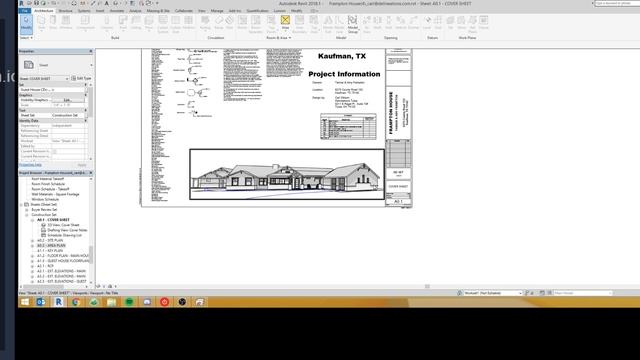Select the Roof tool
The image size is (640, 360).
[123, 23]
